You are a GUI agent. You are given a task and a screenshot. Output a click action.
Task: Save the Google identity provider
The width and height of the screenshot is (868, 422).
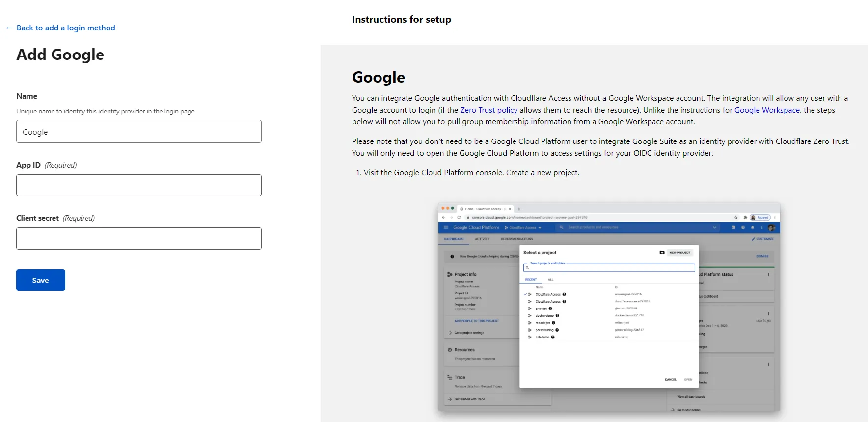click(41, 280)
